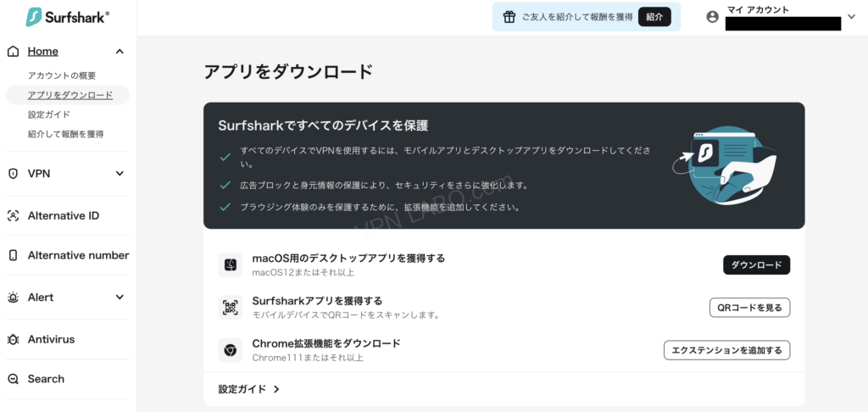Click the Chrome拡張機能をダウンロード text
Screen dimensions: 868x412
point(326,343)
